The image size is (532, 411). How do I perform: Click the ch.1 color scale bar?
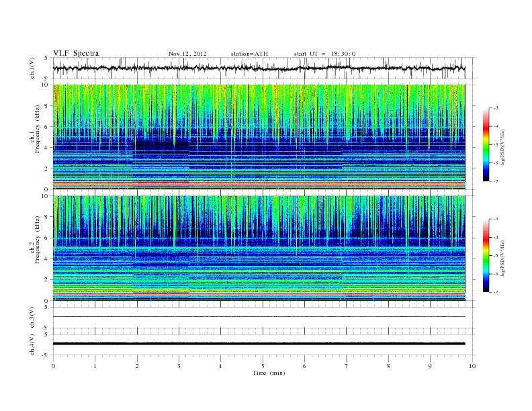coord(486,144)
